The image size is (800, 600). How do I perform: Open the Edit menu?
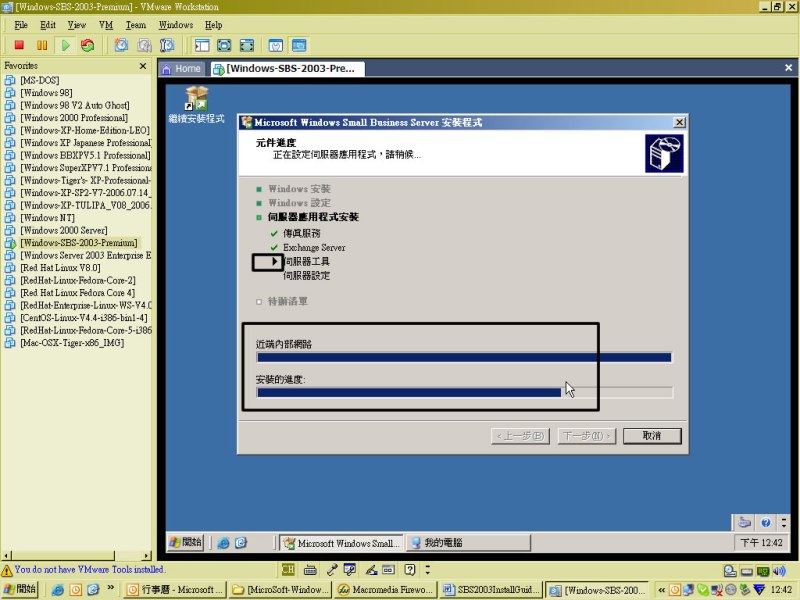(x=48, y=25)
